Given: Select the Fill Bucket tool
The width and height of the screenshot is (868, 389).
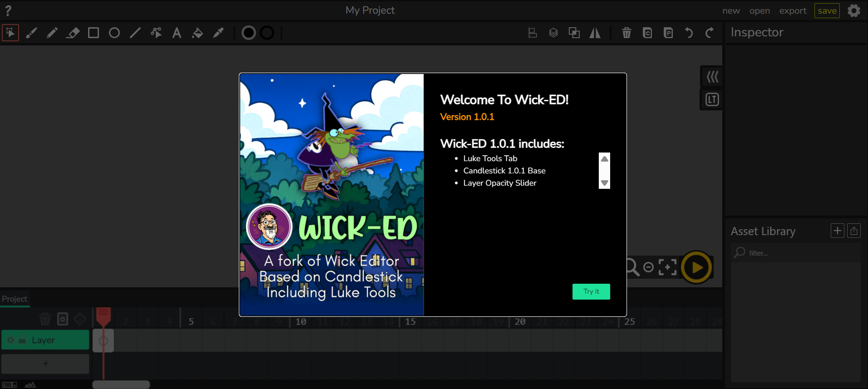Looking at the screenshot, I should [x=197, y=33].
